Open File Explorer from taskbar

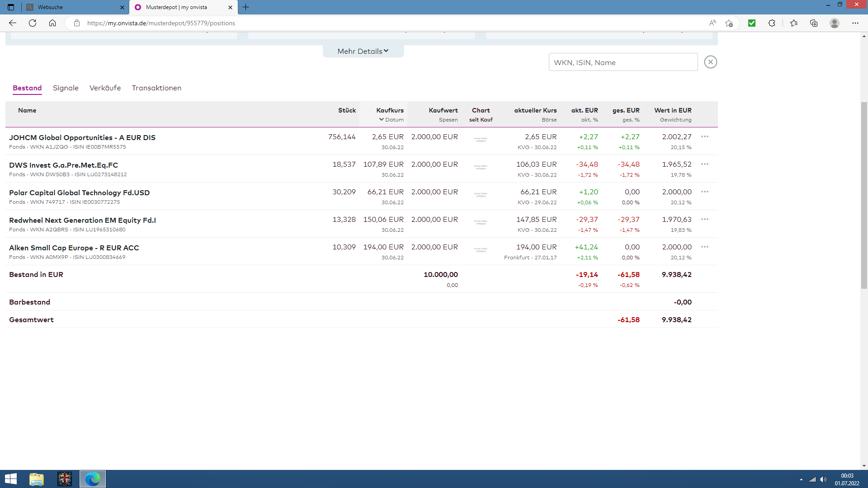point(37,479)
